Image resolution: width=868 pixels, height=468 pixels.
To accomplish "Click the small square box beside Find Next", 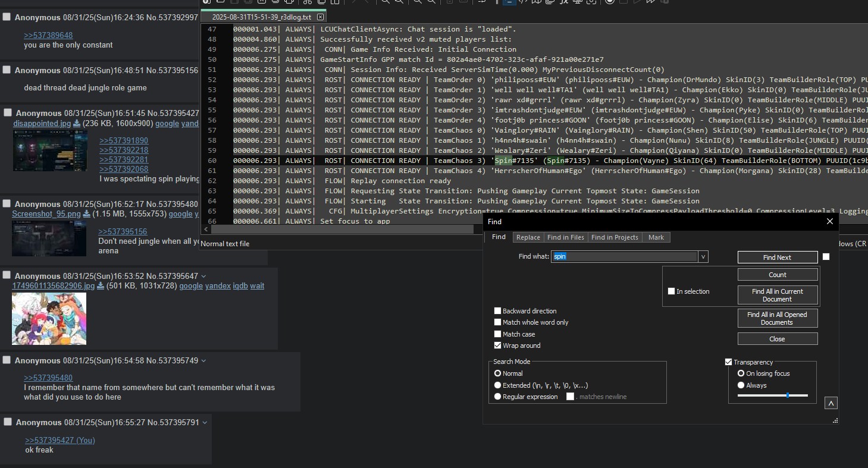I will (826, 257).
